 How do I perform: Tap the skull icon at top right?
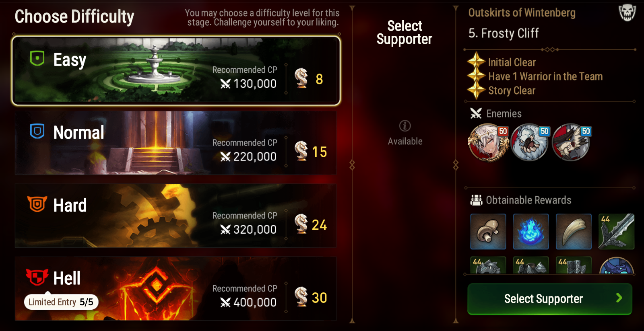click(627, 13)
